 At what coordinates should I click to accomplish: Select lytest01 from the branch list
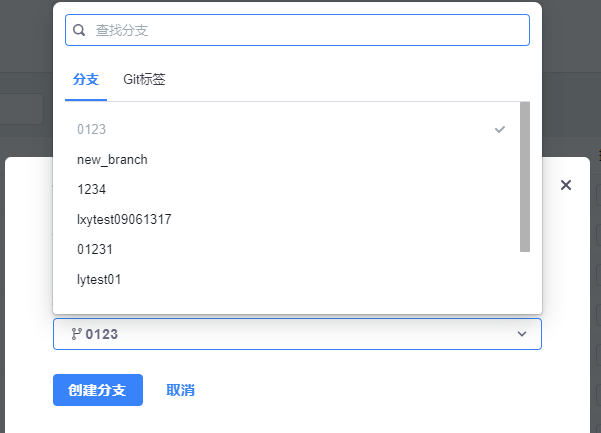coord(99,279)
